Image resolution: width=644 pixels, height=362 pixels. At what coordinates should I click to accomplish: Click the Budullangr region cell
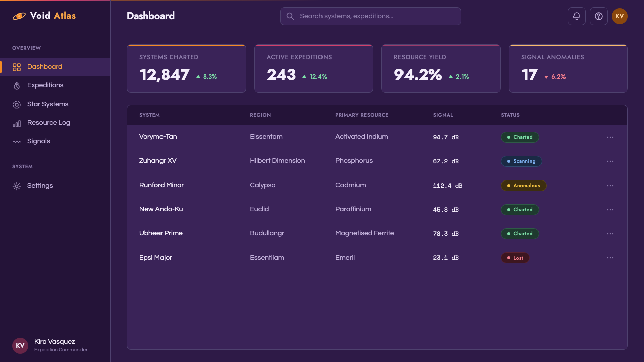point(267,233)
